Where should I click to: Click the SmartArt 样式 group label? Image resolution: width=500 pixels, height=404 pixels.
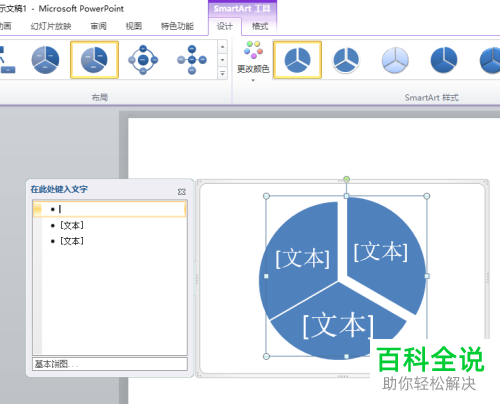pyautogui.click(x=431, y=97)
